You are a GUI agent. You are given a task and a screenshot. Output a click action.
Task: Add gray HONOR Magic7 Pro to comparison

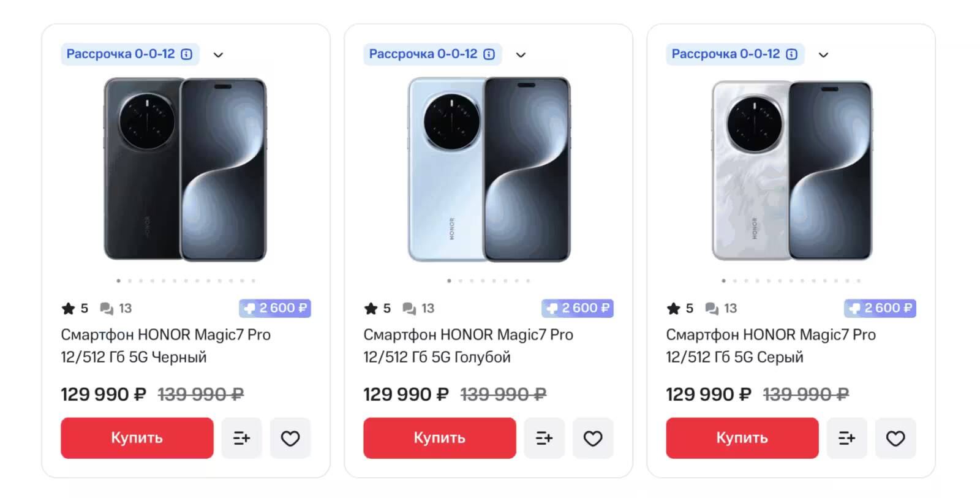pos(846,438)
